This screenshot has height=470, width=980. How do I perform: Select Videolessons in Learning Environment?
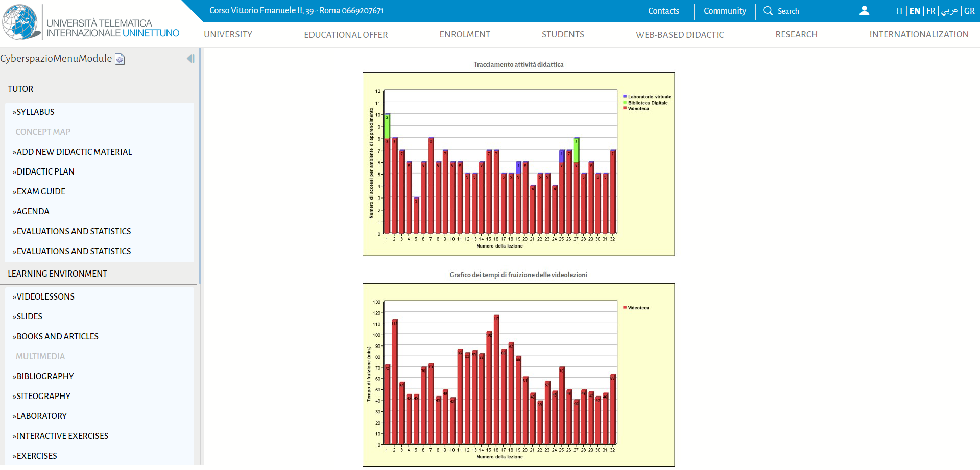45,296
